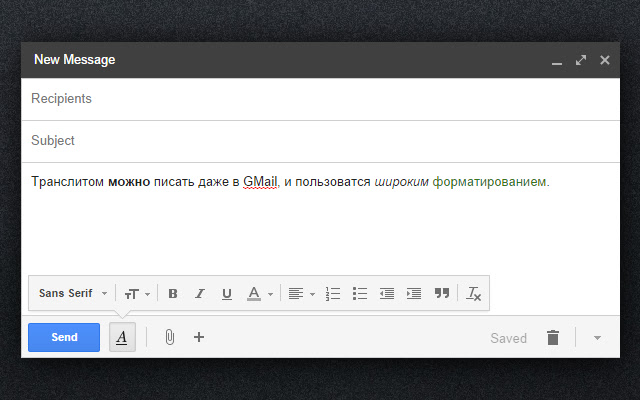Decrease the indent level
Screen dimensions: 640x400
click(x=387, y=293)
